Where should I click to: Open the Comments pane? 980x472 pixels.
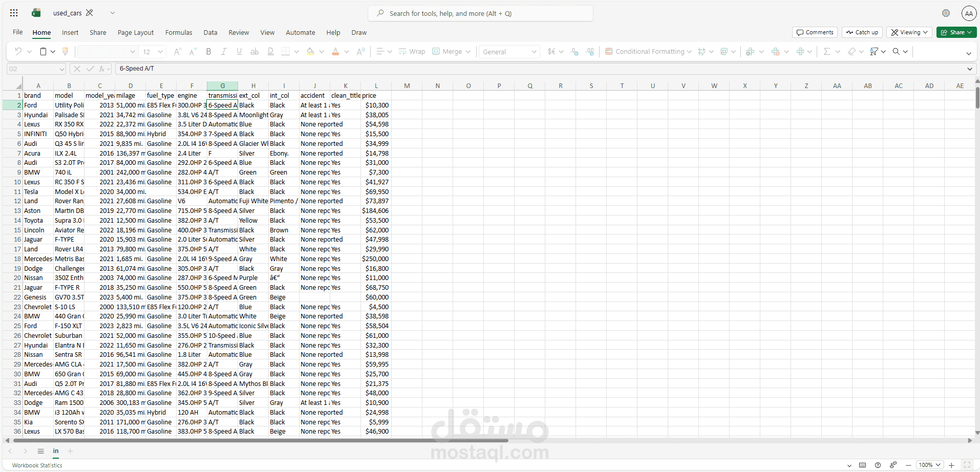click(x=815, y=32)
